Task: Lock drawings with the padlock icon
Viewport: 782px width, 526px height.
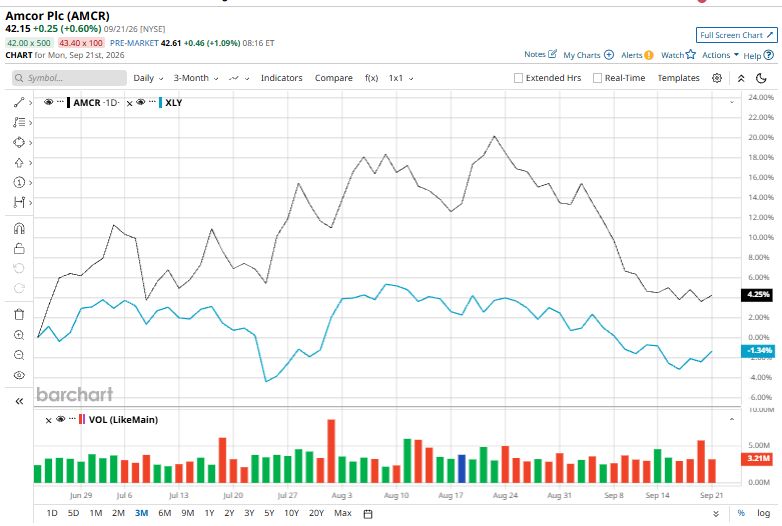Action: (x=19, y=248)
